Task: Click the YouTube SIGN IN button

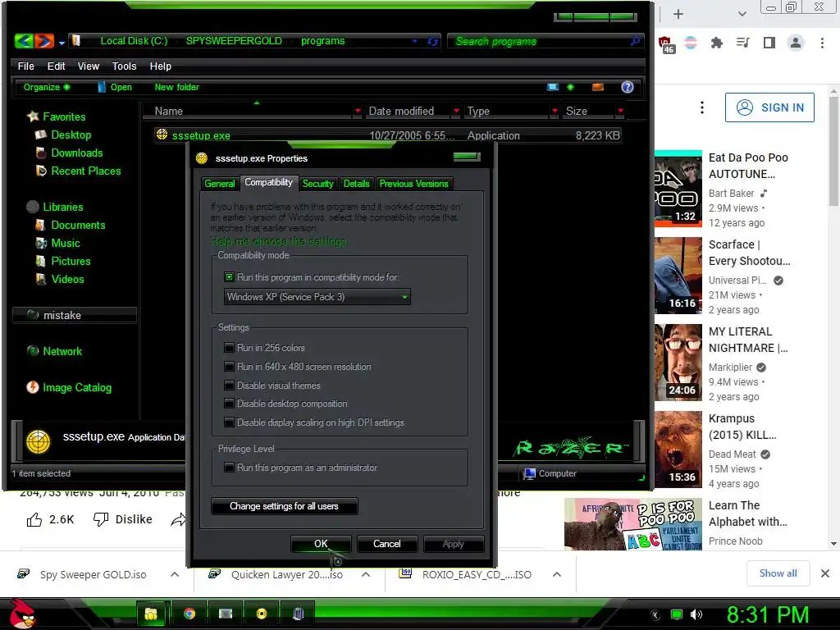Action: (769, 107)
